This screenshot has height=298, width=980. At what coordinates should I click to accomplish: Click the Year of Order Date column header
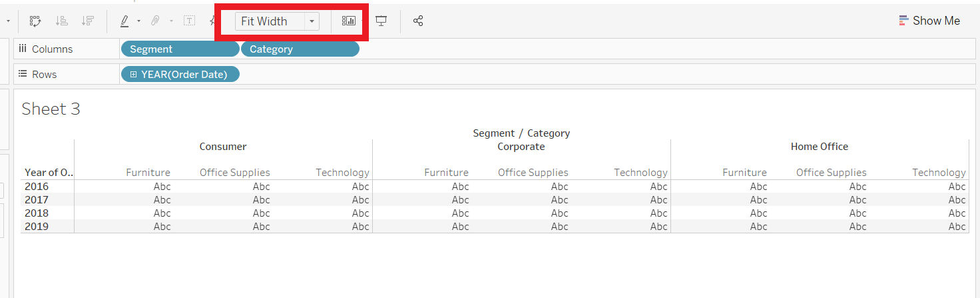(x=49, y=172)
